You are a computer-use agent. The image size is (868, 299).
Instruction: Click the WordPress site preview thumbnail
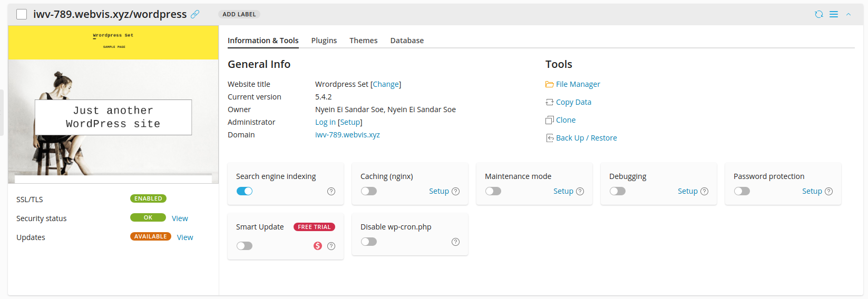pos(113,104)
